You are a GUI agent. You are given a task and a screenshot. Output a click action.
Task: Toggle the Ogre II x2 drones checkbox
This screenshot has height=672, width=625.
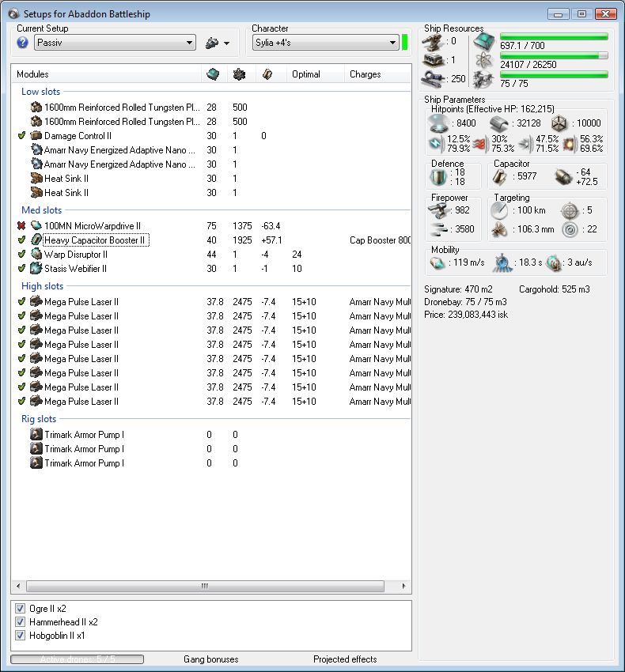[20, 608]
